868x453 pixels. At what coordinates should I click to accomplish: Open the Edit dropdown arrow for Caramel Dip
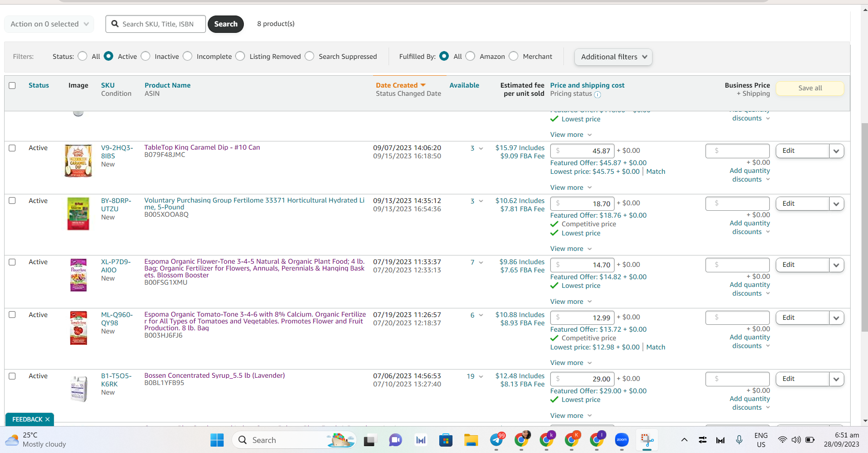836,151
